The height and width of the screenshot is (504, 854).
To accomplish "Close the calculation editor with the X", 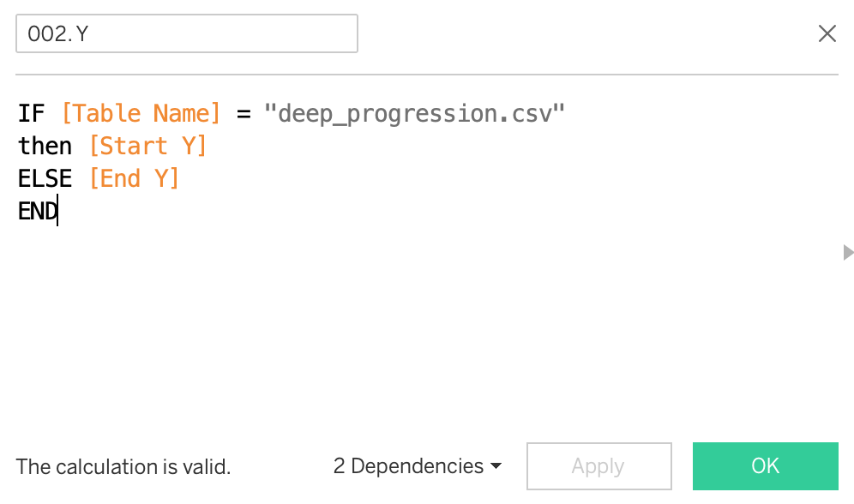I will click(827, 33).
